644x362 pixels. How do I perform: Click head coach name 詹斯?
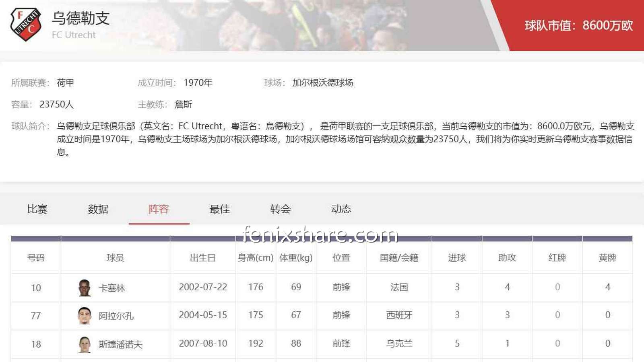click(184, 104)
